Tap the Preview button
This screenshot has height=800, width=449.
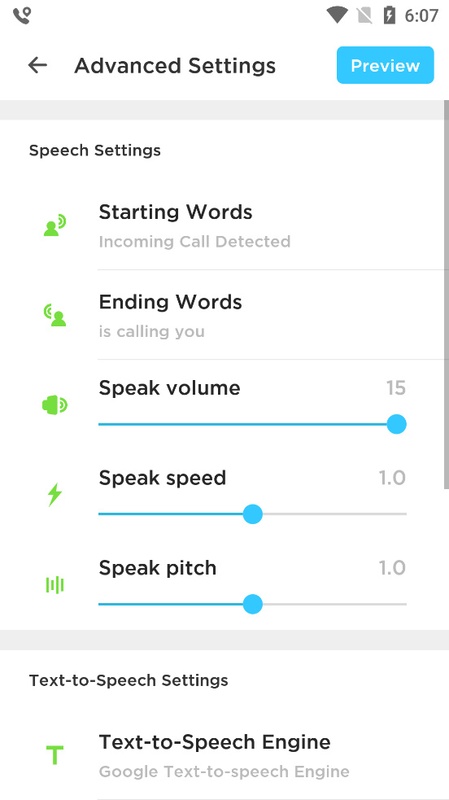coord(385,65)
